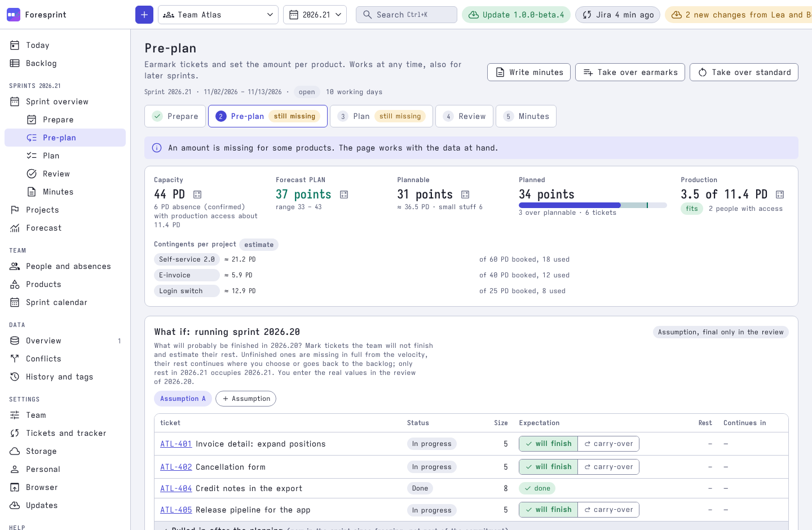This screenshot has height=530, width=812.
Task: Open Conflicts in the sidebar
Action: (65, 359)
